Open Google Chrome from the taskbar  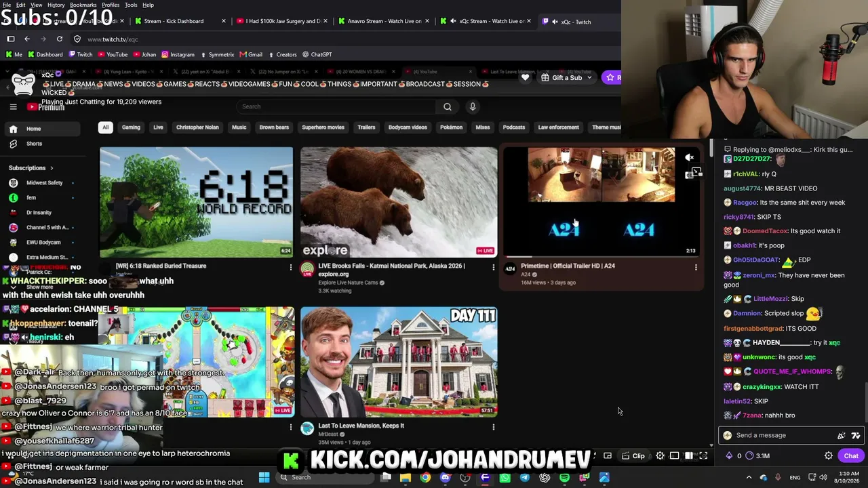pyautogui.click(x=425, y=477)
